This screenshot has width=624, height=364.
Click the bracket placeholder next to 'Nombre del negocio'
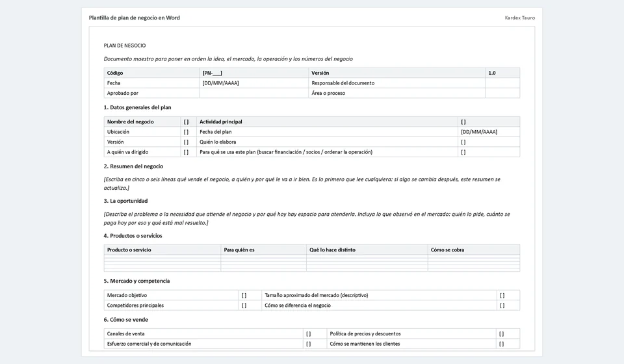click(188, 122)
